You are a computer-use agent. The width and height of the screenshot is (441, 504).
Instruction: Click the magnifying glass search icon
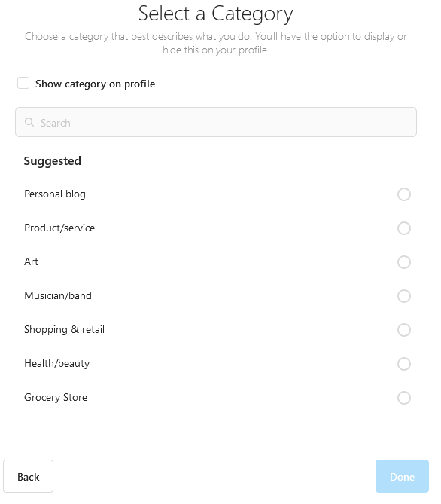29,122
